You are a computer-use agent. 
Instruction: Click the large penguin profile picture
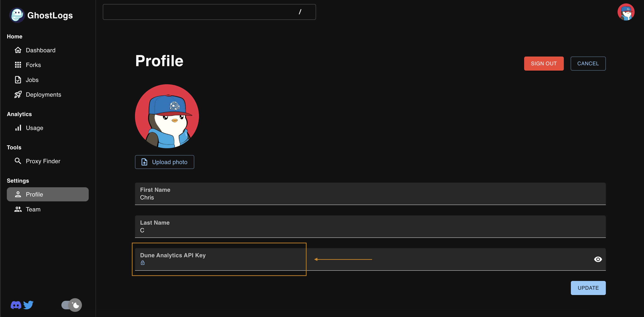pos(167,116)
